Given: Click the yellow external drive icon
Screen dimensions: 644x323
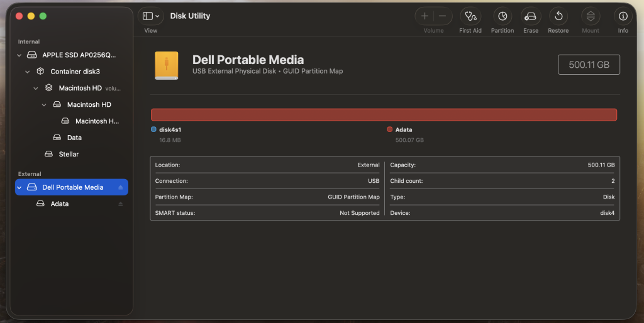Looking at the screenshot, I should 166,65.
